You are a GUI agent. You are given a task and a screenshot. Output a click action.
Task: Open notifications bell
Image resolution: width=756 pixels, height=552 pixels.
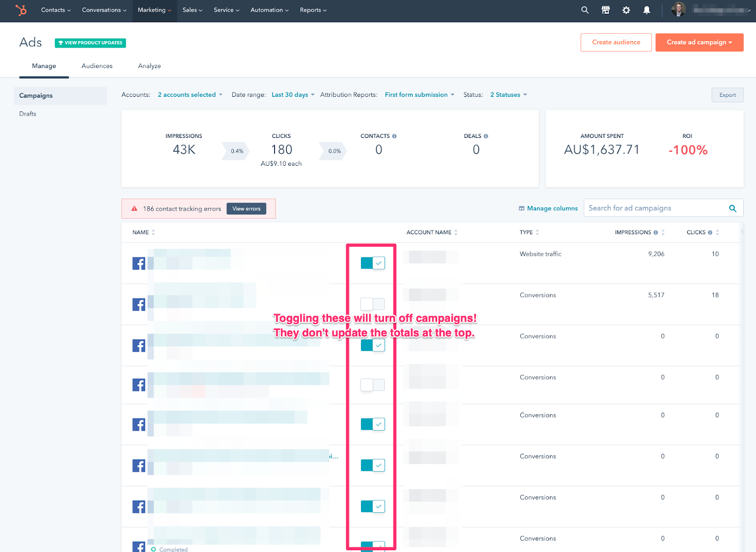click(x=646, y=10)
